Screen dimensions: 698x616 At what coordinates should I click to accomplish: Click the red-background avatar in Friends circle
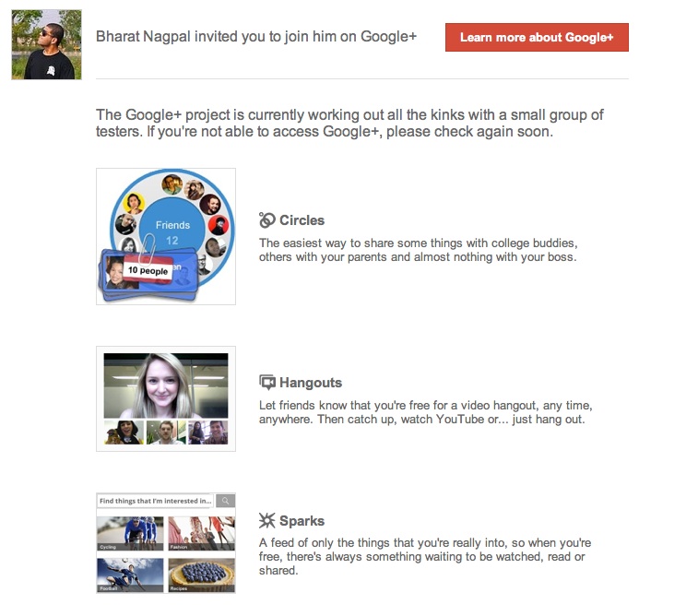[x=219, y=225]
